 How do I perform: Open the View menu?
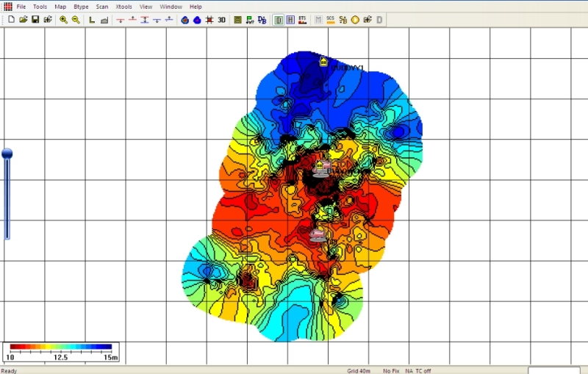click(146, 7)
